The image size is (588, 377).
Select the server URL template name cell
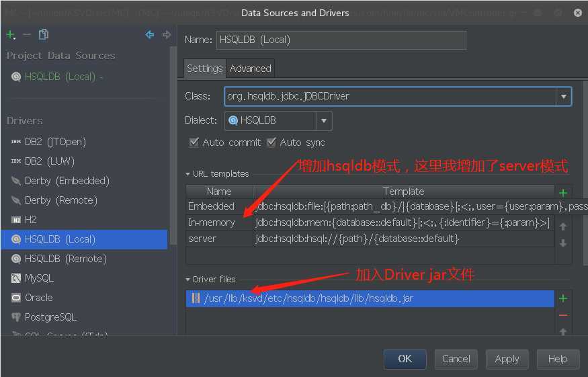[219, 239]
